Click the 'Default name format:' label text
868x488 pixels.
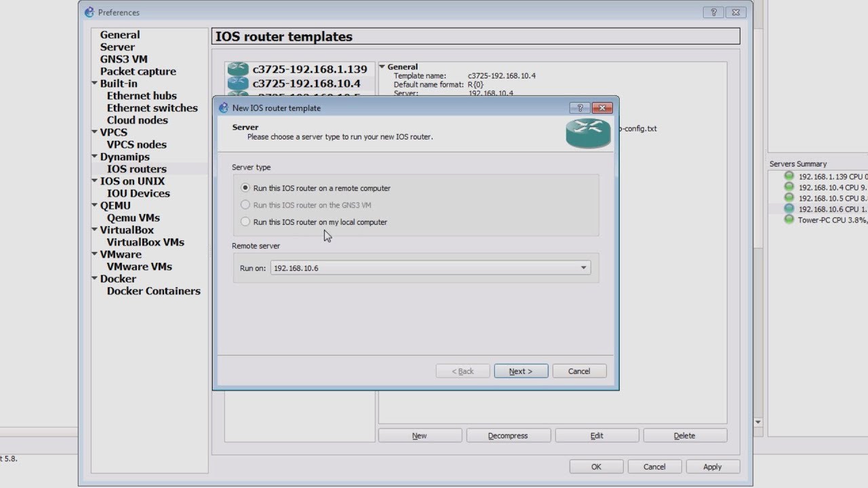click(x=429, y=85)
